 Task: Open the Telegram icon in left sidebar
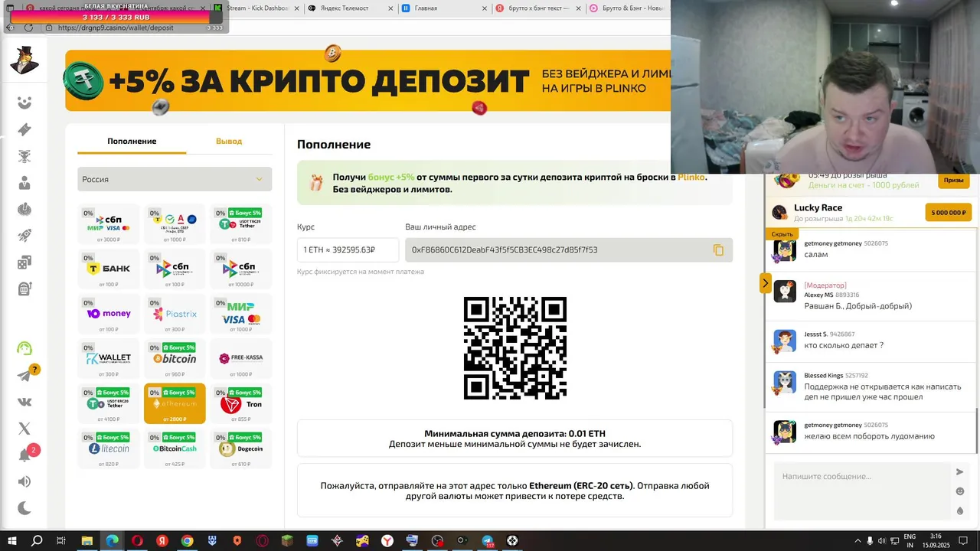[x=24, y=376]
